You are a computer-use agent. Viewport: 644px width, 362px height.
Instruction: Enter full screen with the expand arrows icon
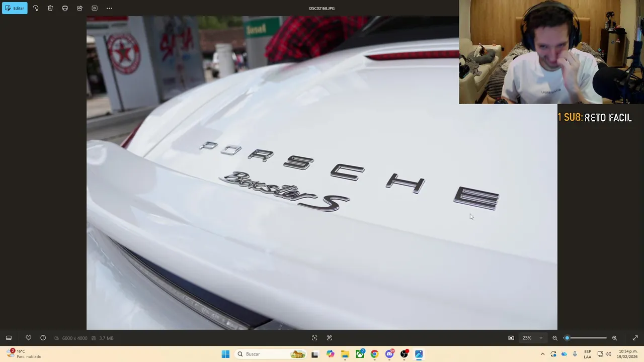635,338
